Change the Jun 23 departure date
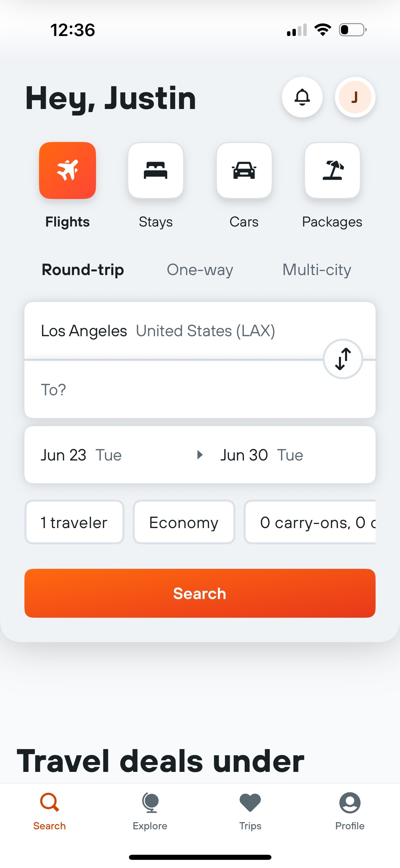 81,455
